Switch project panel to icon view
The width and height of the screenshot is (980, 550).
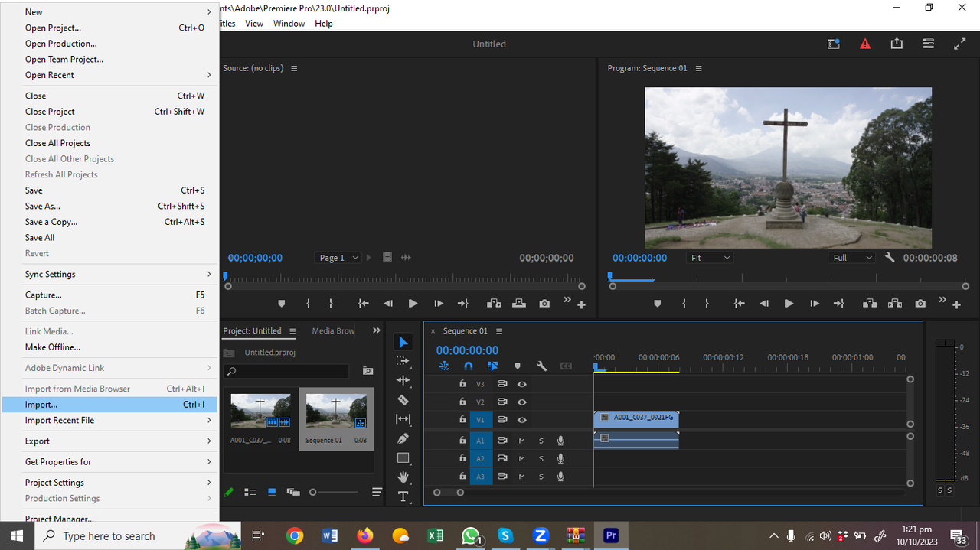(272, 493)
